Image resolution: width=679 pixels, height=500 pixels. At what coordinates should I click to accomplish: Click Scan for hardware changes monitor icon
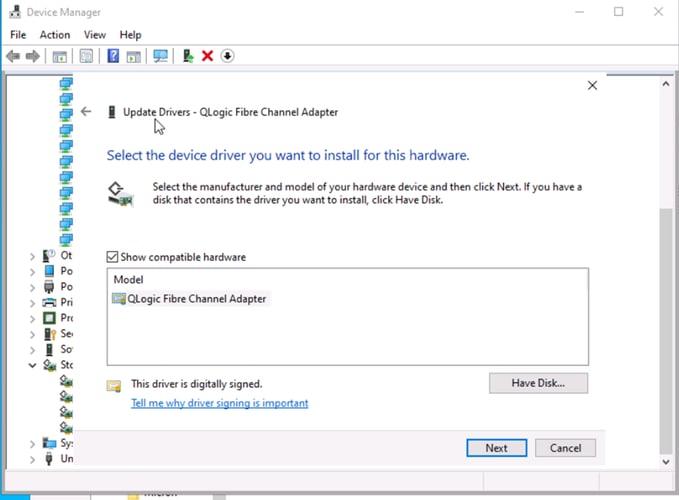click(160, 56)
